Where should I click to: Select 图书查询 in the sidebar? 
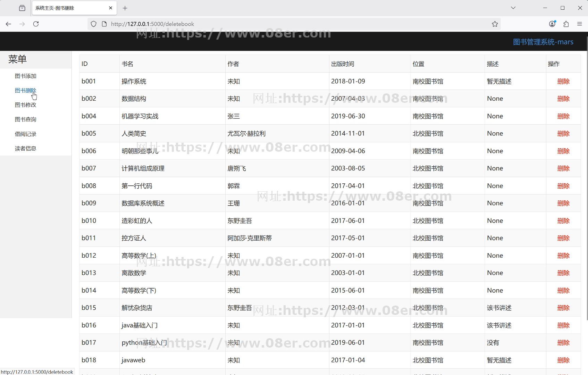click(x=25, y=119)
